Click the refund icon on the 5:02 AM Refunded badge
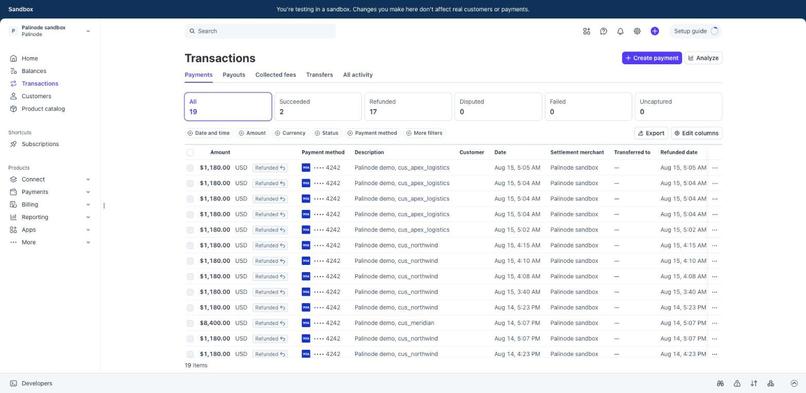 coord(283,230)
